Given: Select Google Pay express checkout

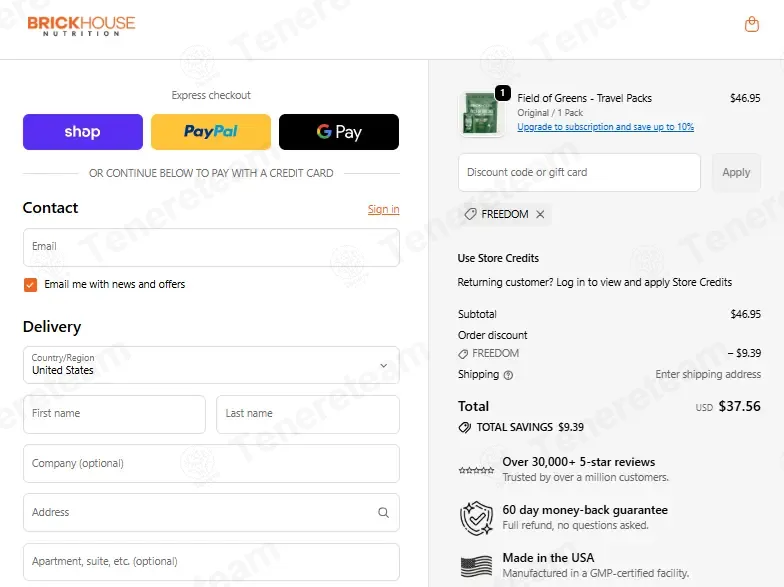Looking at the screenshot, I should 339,132.
